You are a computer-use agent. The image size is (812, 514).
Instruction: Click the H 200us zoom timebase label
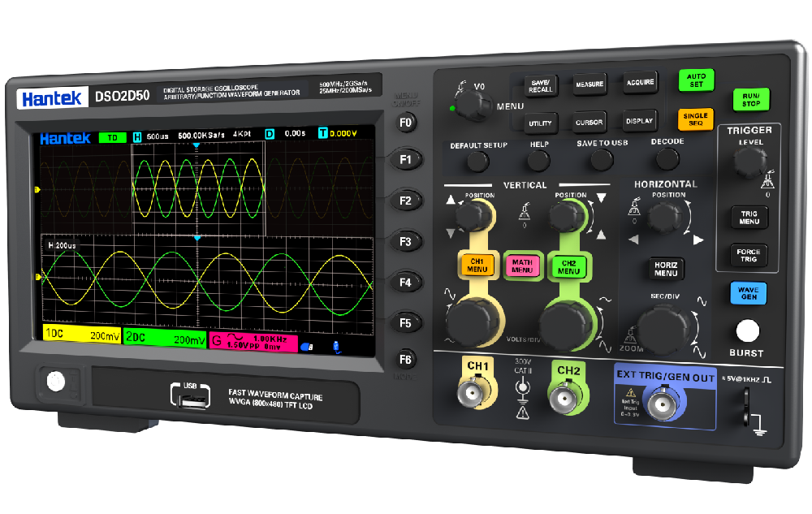[63, 245]
